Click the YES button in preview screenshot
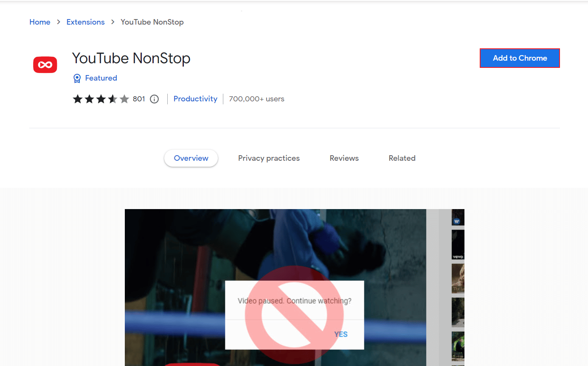Screen dimensions: 588x366 click(340, 334)
